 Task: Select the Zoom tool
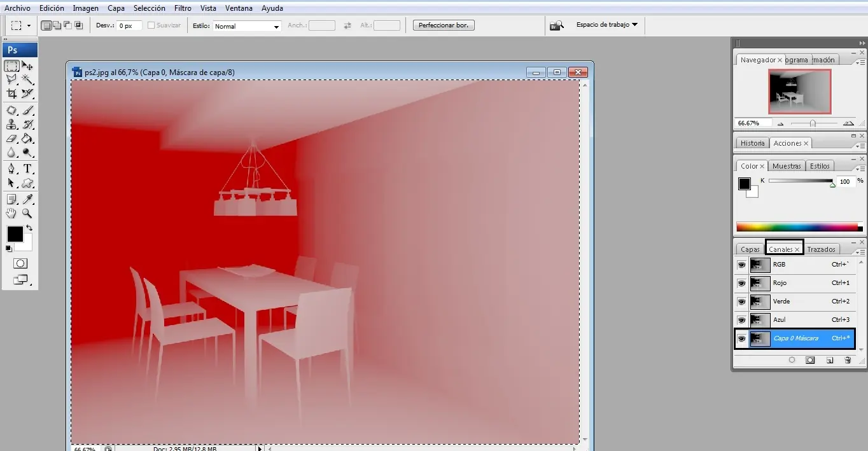click(x=27, y=214)
